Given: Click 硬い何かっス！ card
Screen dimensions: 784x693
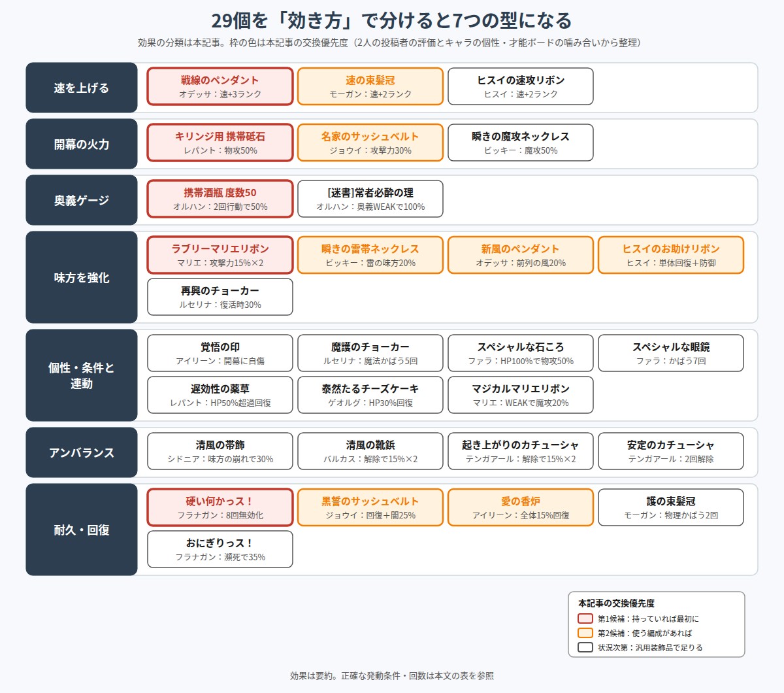Looking at the screenshot, I should coord(220,507).
